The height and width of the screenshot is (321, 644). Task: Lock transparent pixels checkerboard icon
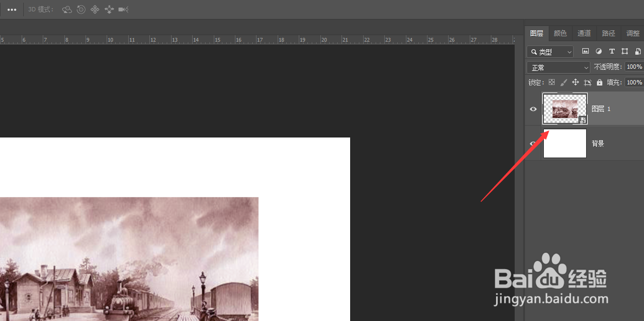pos(552,82)
